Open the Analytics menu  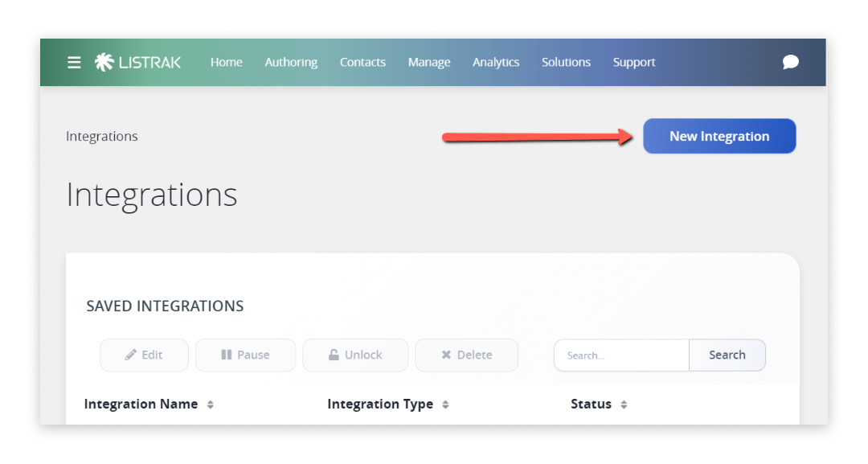point(496,62)
